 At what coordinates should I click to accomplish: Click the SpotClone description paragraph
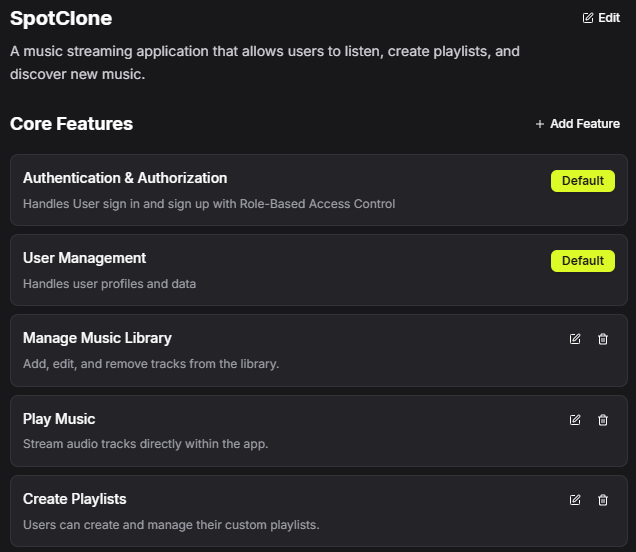pyautogui.click(x=264, y=62)
